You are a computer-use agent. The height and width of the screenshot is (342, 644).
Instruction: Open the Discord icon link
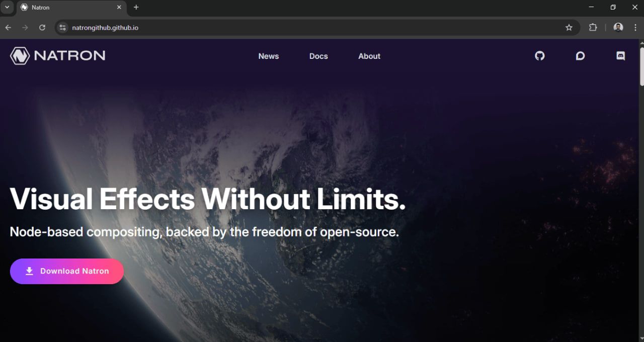coord(621,56)
